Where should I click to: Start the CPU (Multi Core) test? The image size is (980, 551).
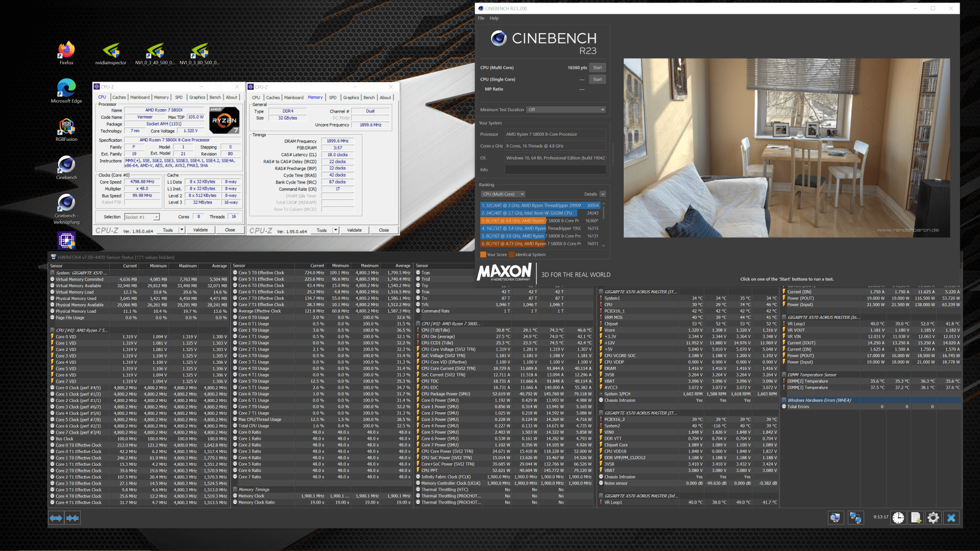coord(597,67)
